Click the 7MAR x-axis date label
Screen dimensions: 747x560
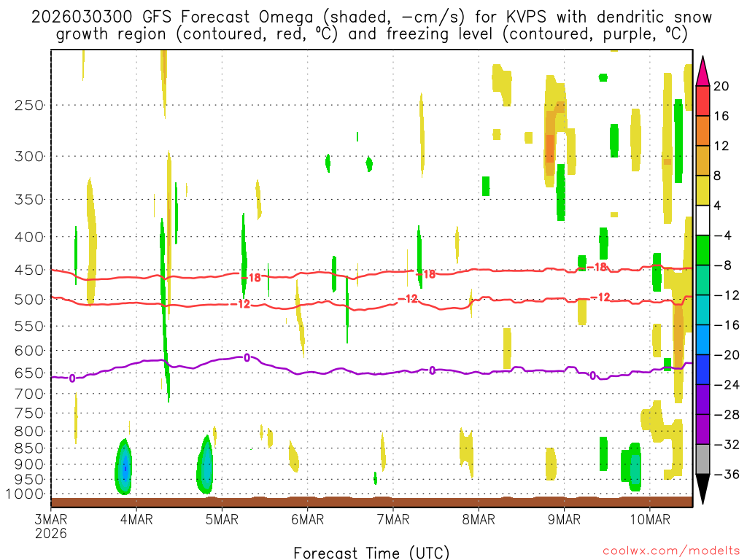point(393,518)
